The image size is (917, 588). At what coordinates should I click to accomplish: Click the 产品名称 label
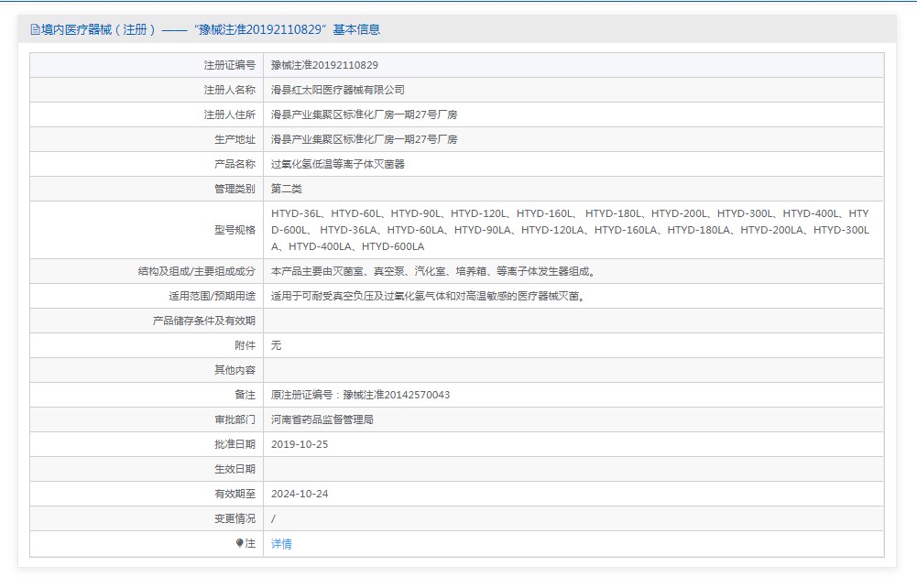(235, 164)
